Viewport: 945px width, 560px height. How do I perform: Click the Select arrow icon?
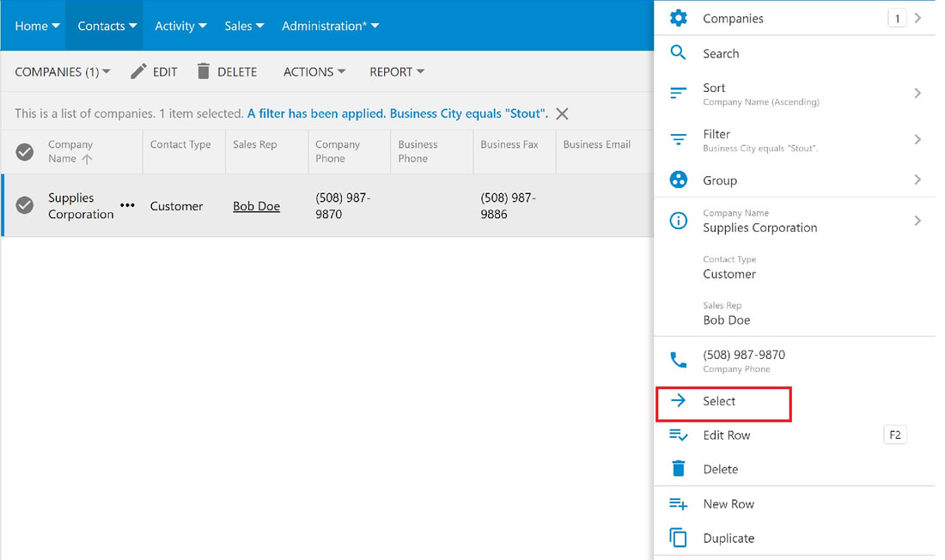click(678, 400)
